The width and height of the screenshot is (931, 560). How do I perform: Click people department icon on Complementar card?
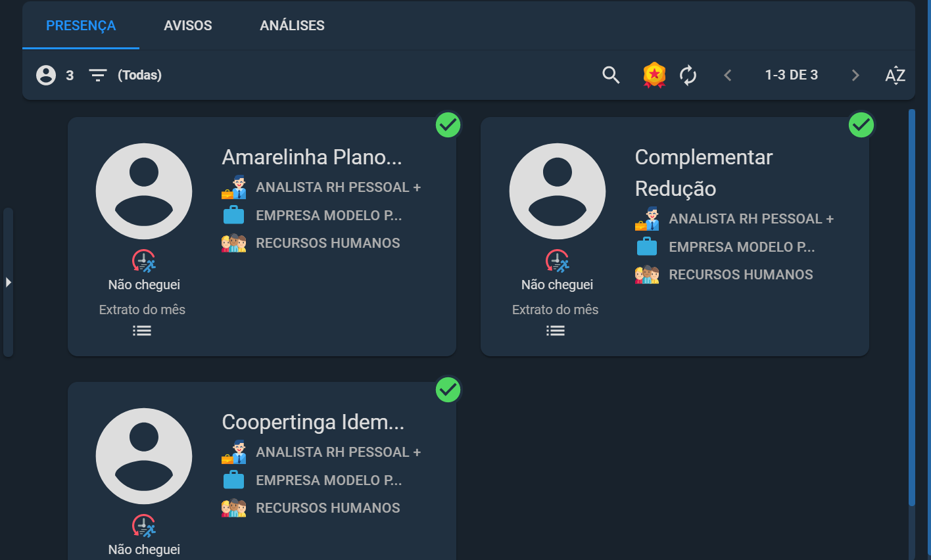647,275
